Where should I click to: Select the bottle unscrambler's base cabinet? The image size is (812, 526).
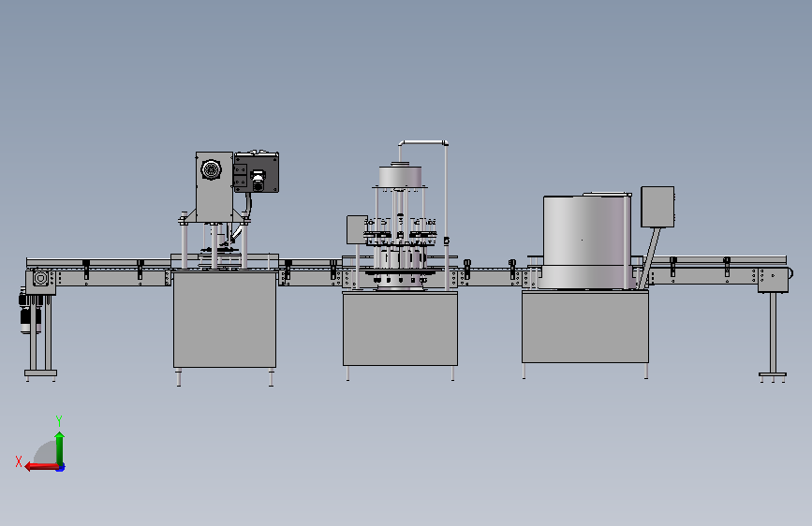pos(585,327)
